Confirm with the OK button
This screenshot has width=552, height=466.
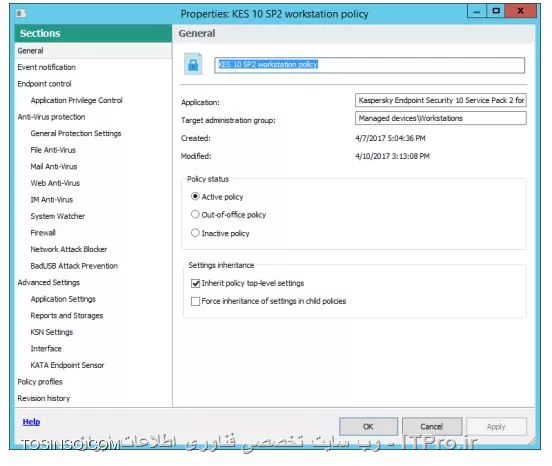[x=368, y=427]
